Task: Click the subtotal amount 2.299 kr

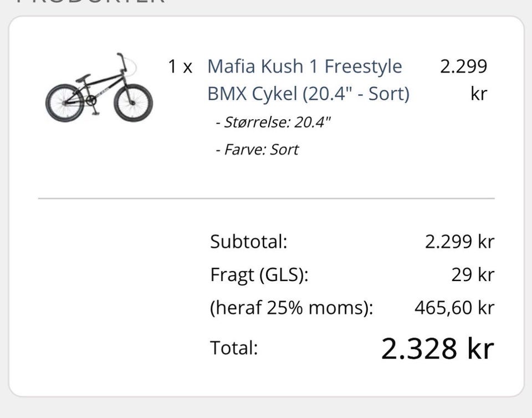Action: 459,242
